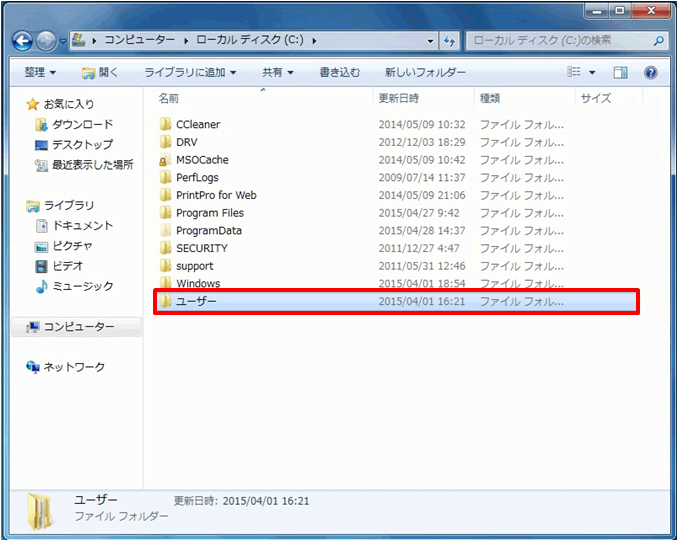The height and width of the screenshot is (541, 678).
Task: Click the magnifying glass search icon
Action: tap(659, 41)
